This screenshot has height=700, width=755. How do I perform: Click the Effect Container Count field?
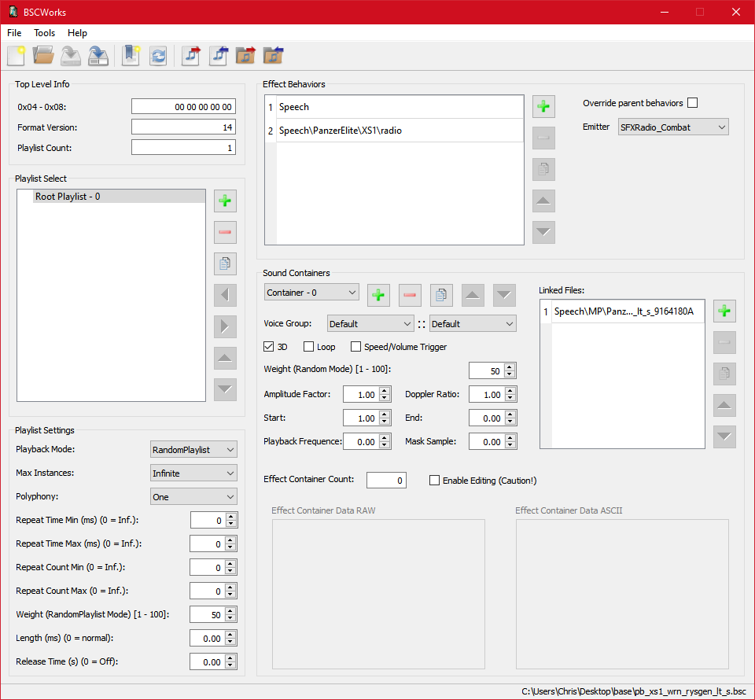[386, 480]
